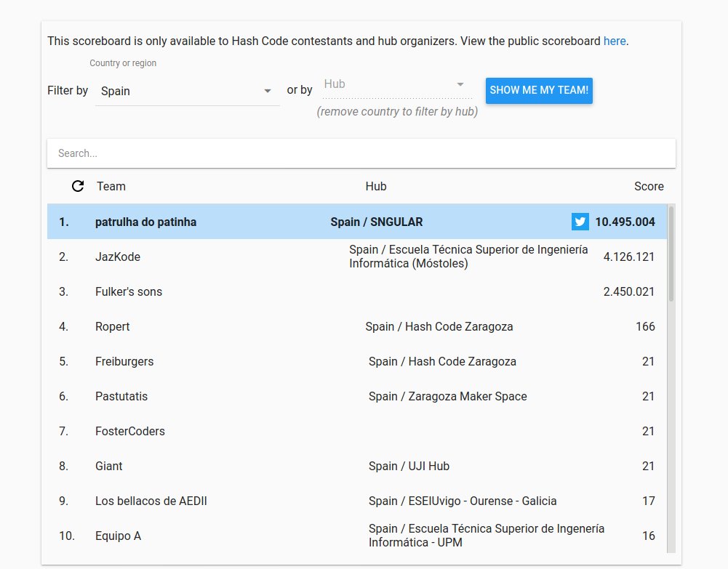
Task: Click the Móstoles Escuela Técnica hub text
Action: point(468,257)
